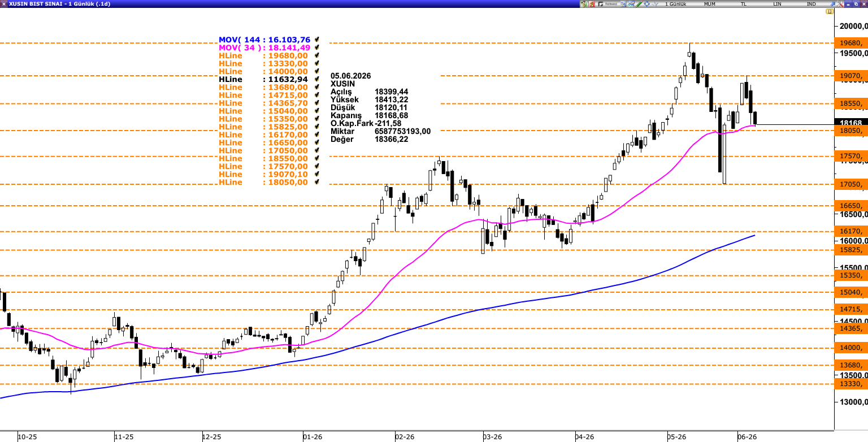Toggle checkmark for MOV 34 indicator
The height and width of the screenshot is (442, 868).
[x=317, y=47]
